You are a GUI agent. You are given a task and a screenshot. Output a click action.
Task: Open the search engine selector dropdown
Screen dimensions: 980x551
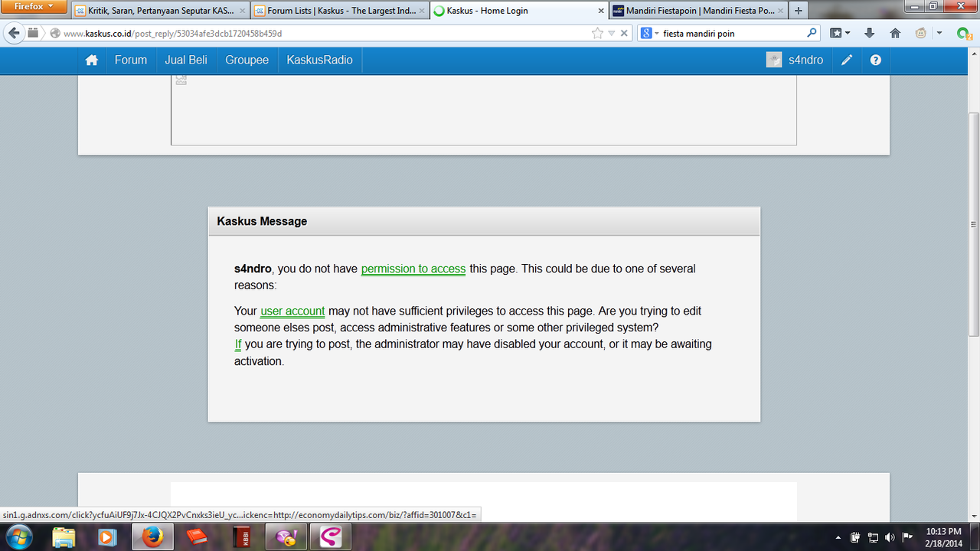click(x=649, y=33)
